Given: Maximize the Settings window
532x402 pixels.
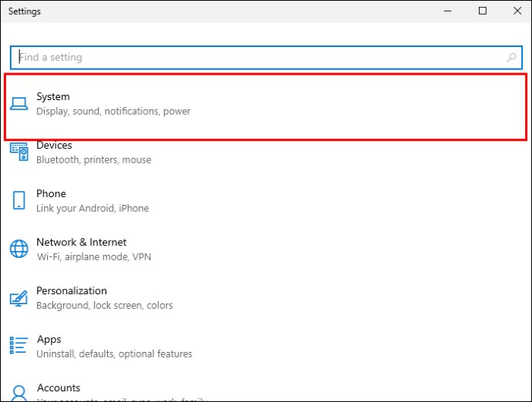Looking at the screenshot, I should tap(483, 12).
